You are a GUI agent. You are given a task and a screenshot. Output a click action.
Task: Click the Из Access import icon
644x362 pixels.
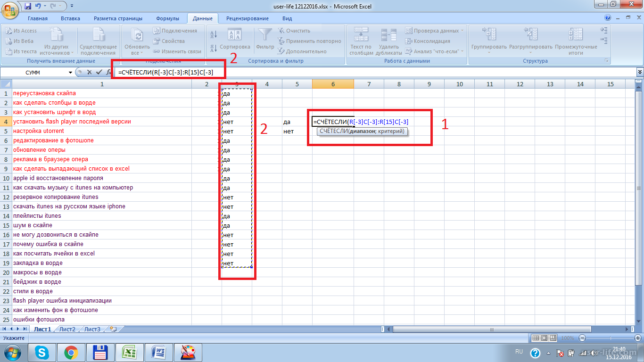pos(21,31)
